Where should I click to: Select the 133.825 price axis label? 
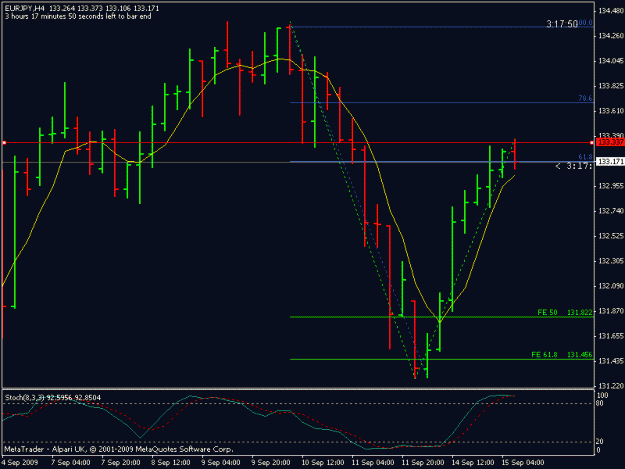(x=611, y=86)
